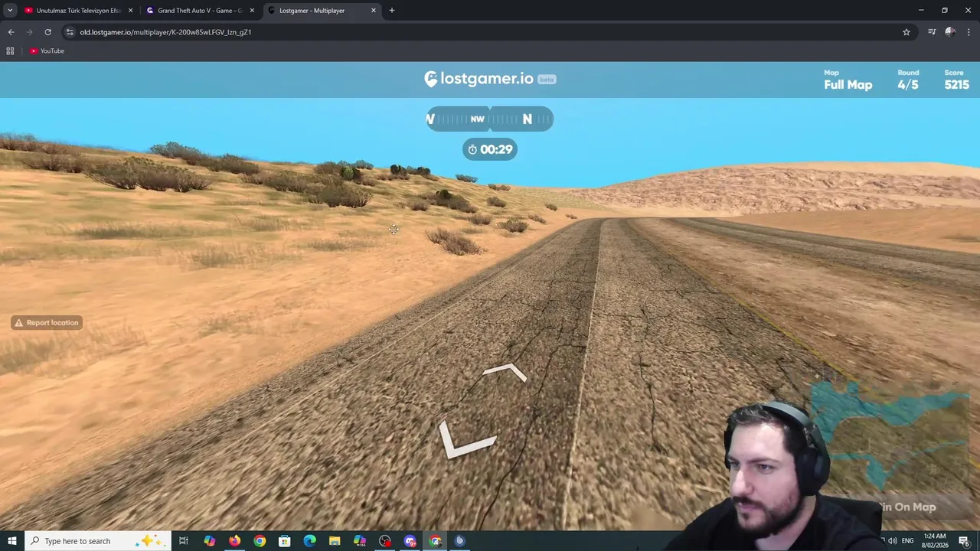This screenshot has height=551, width=980.
Task: Select the Lostgamer - Multiplayer tab
Action: (322, 11)
